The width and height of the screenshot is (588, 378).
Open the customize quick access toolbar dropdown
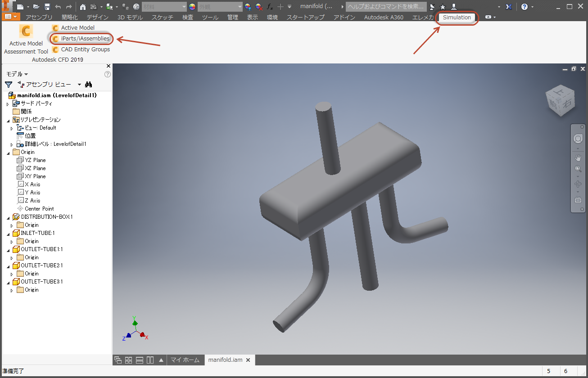pyautogui.click(x=289, y=7)
